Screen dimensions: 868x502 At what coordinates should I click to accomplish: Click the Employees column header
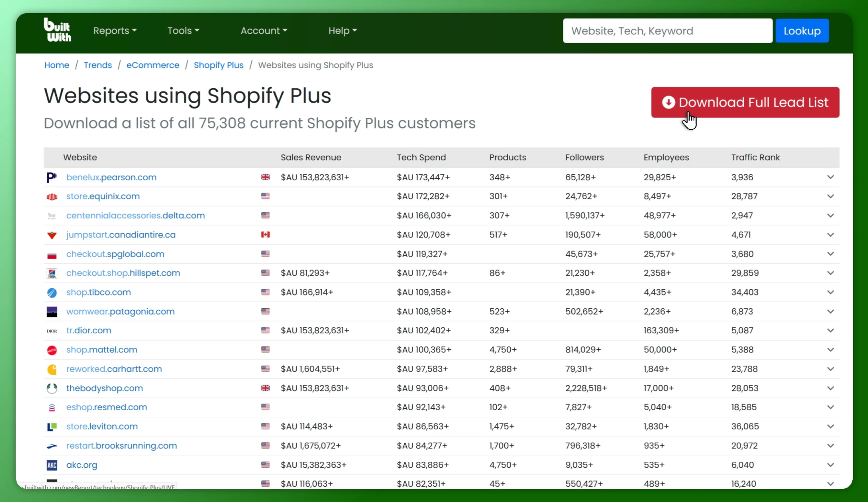[666, 157]
